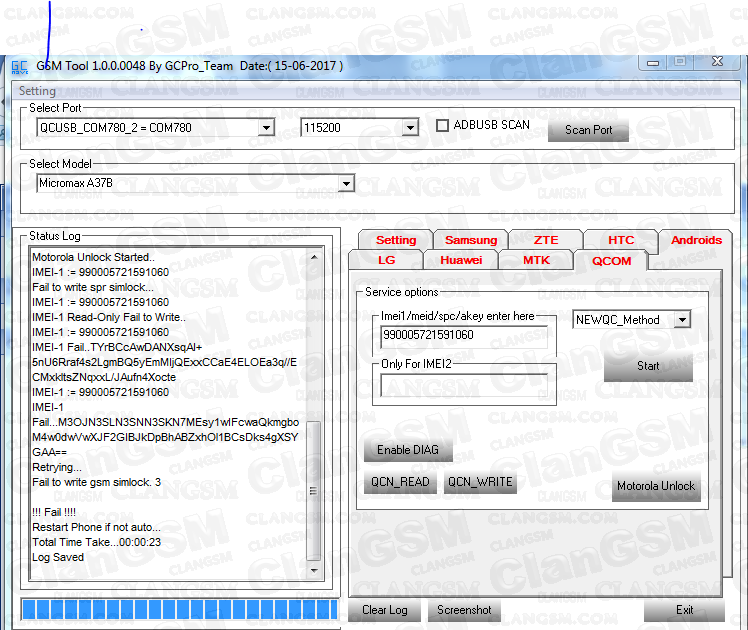This screenshot has width=748, height=630.
Task: Open the 115200 baud rate dropdown
Action: (410, 128)
